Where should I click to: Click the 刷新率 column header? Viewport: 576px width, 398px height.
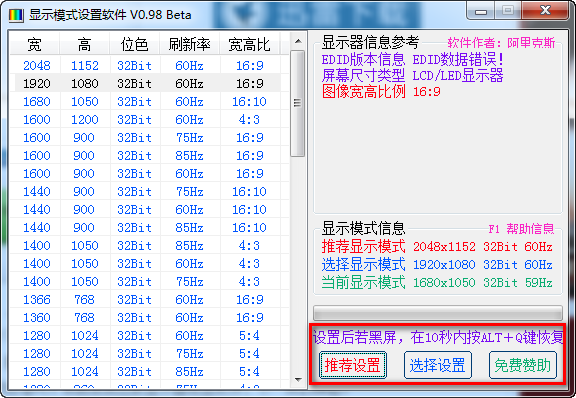tap(190, 44)
